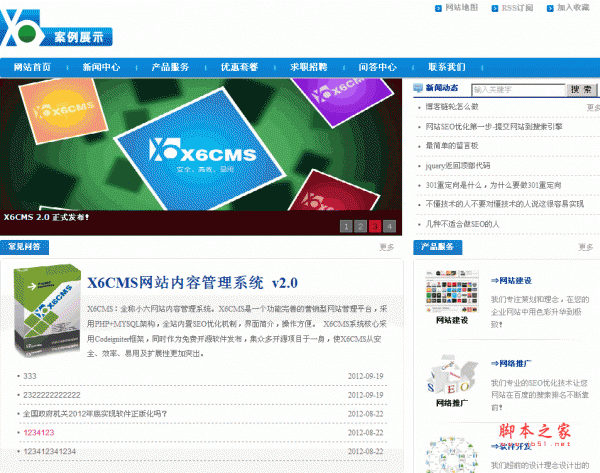This screenshot has height=473, width=600.
Task: Click the 产品服务 sidebar tab
Action: [438, 247]
